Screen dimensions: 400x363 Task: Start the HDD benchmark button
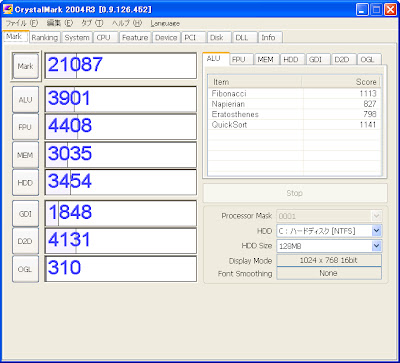26,182
